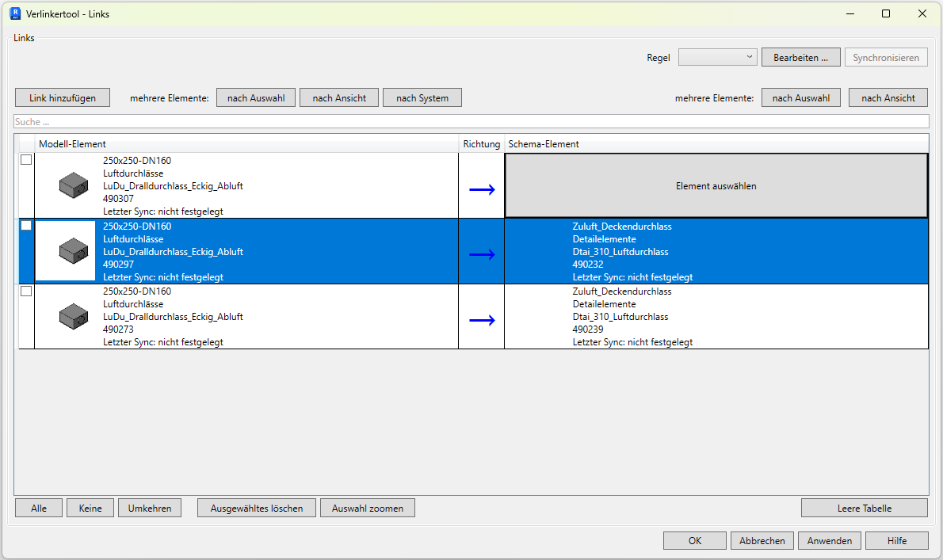This screenshot has height=560, width=943.
Task: Click the Modell-Element column header
Action: point(247,144)
